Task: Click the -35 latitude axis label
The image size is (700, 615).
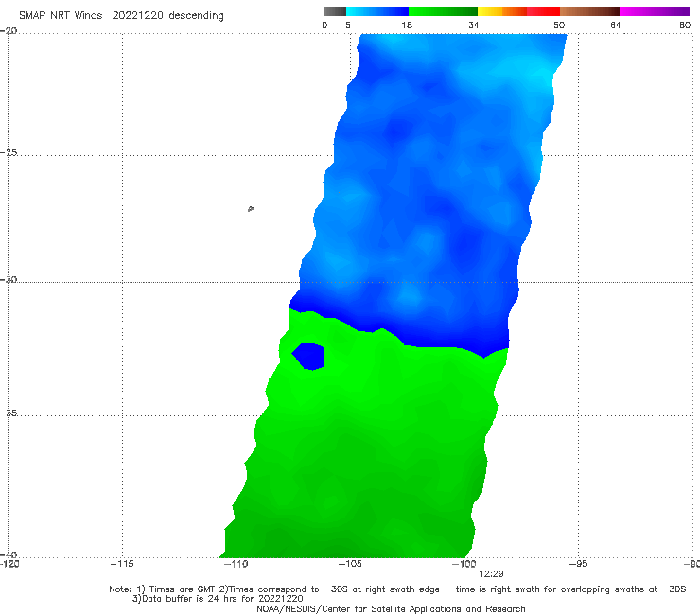Action: pos(9,413)
